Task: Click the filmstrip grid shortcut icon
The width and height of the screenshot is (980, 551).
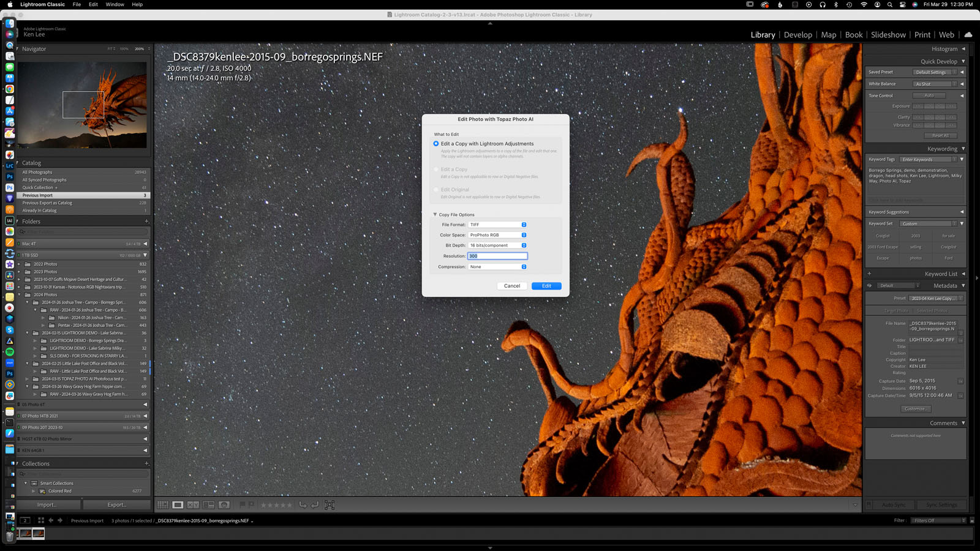Action: pyautogui.click(x=41, y=520)
